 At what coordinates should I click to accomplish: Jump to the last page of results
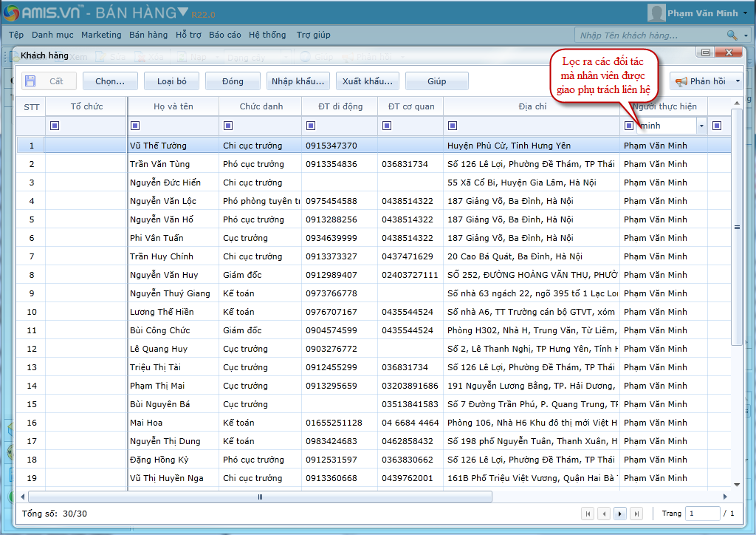636,514
